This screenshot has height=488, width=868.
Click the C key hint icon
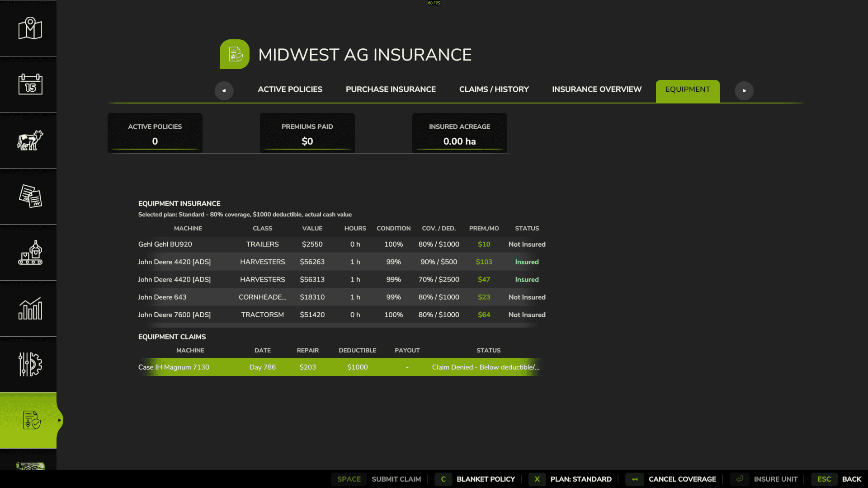(443, 479)
